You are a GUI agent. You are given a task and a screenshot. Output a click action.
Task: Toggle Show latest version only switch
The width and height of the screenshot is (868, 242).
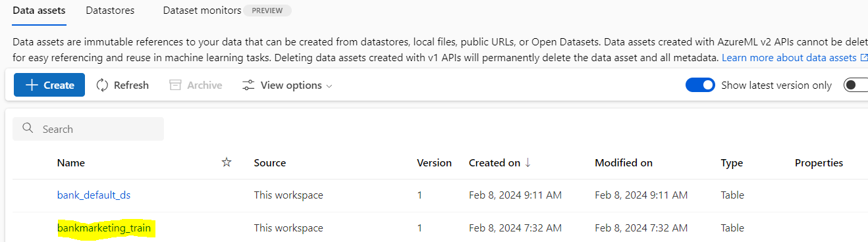click(x=700, y=85)
